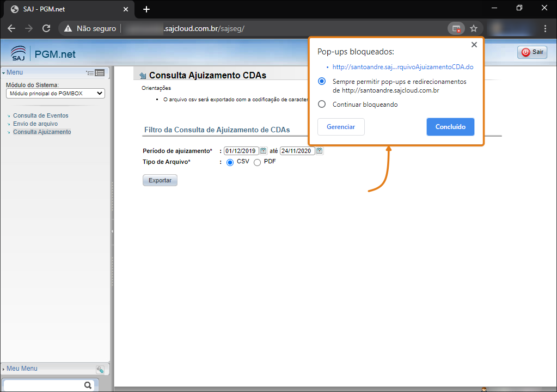
Task: Open the Módulo do Sistema dropdown
Action: point(55,94)
